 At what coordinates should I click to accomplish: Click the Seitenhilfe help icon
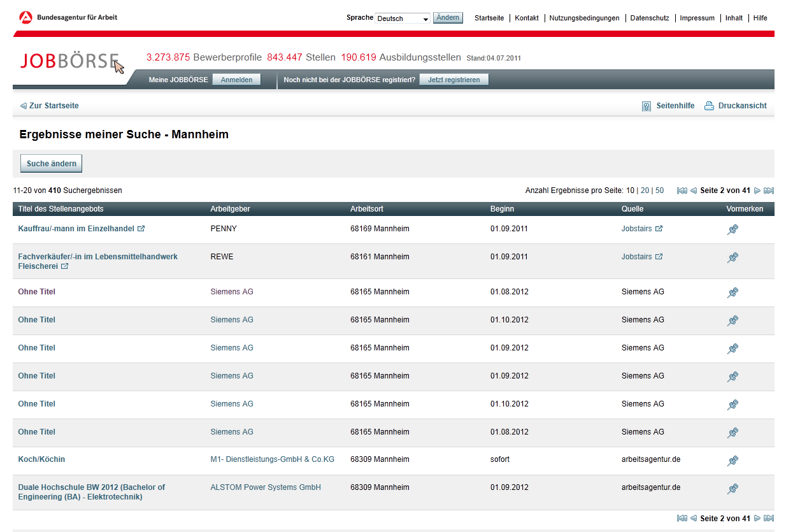pos(647,106)
